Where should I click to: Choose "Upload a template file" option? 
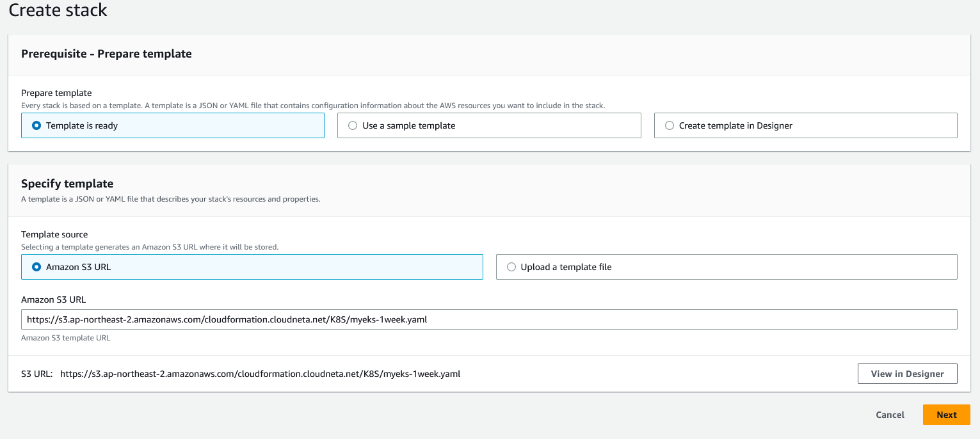click(x=511, y=267)
